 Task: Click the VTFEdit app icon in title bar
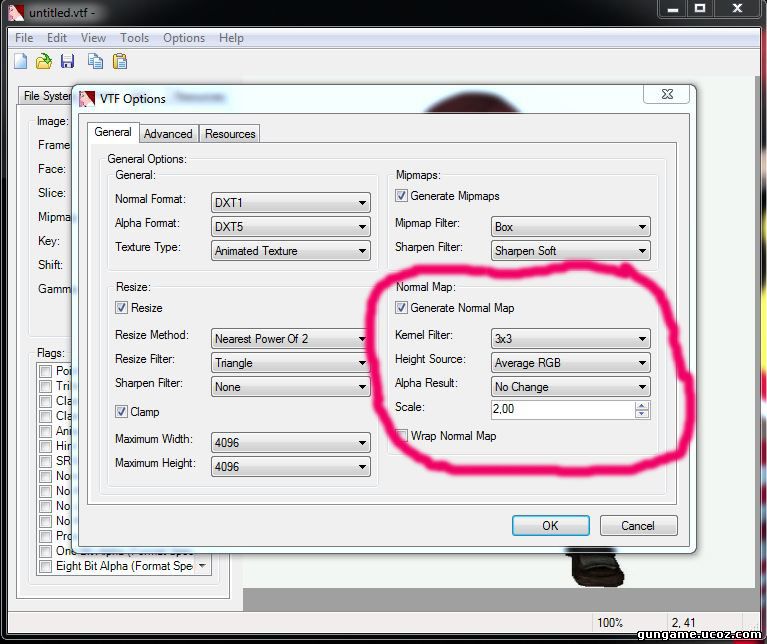coord(16,13)
